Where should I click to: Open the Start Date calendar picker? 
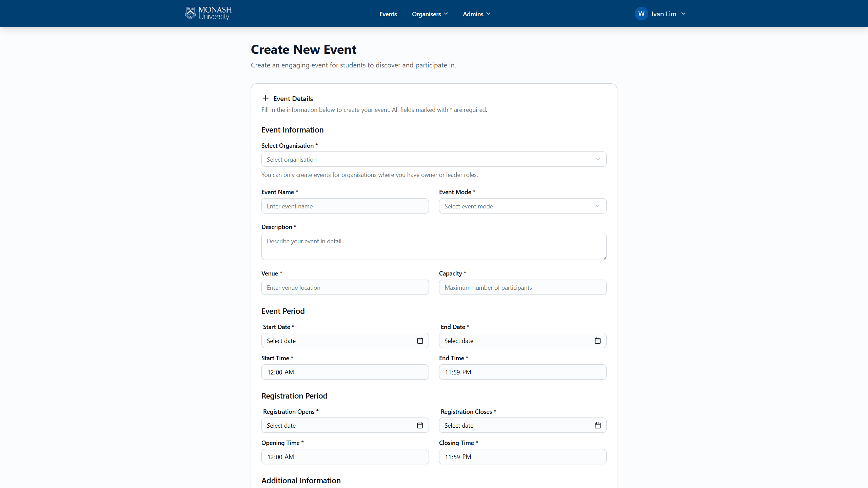[420, 341]
